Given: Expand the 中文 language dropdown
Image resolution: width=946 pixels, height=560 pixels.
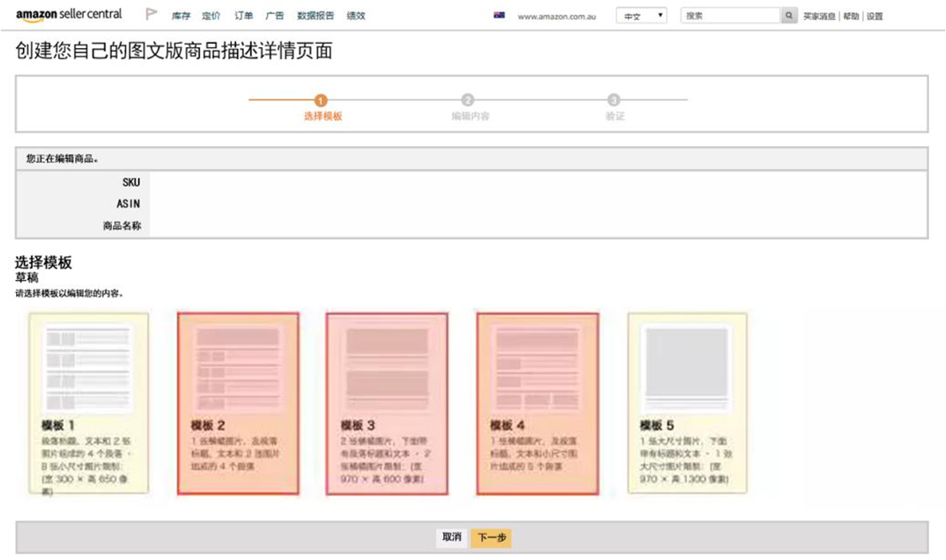Looking at the screenshot, I should pyautogui.click(x=641, y=16).
